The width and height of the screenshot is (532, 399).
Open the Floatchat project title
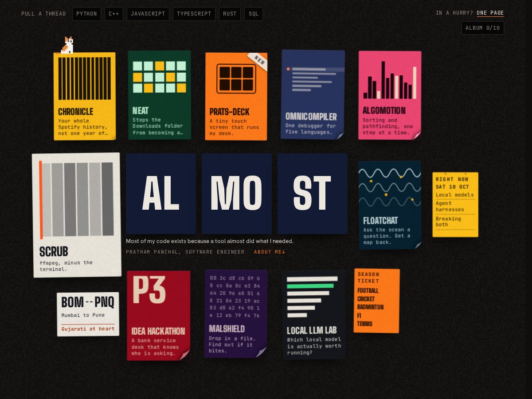click(380, 220)
